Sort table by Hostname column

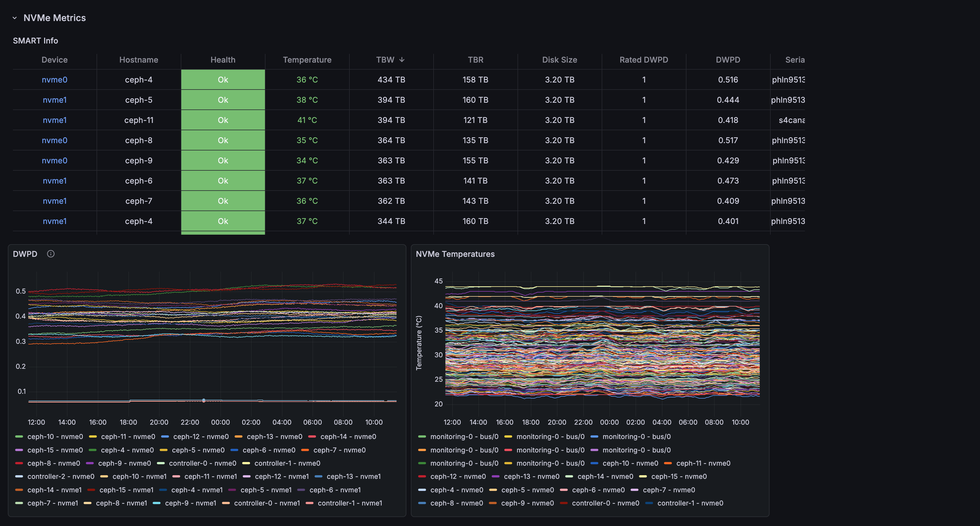138,60
